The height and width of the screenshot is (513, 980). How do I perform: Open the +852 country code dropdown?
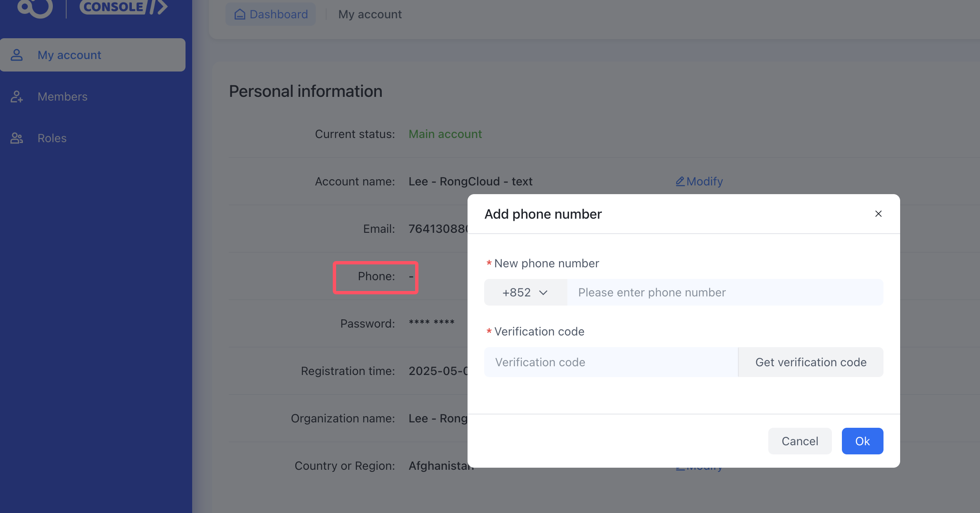(525, 292)
